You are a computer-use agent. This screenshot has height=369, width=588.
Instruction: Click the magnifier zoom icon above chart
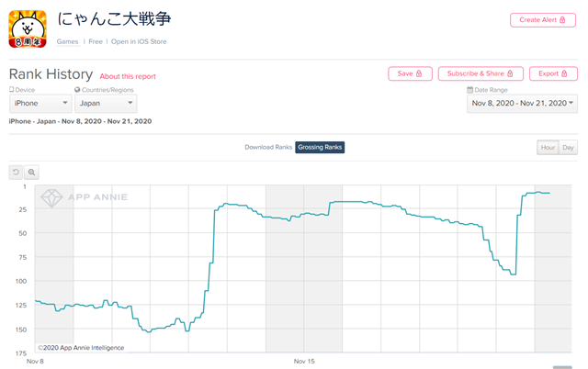click(x=31, y=173)
